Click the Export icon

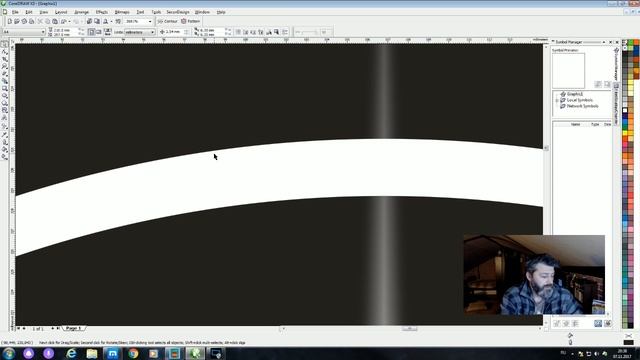[x=97, y=21]
